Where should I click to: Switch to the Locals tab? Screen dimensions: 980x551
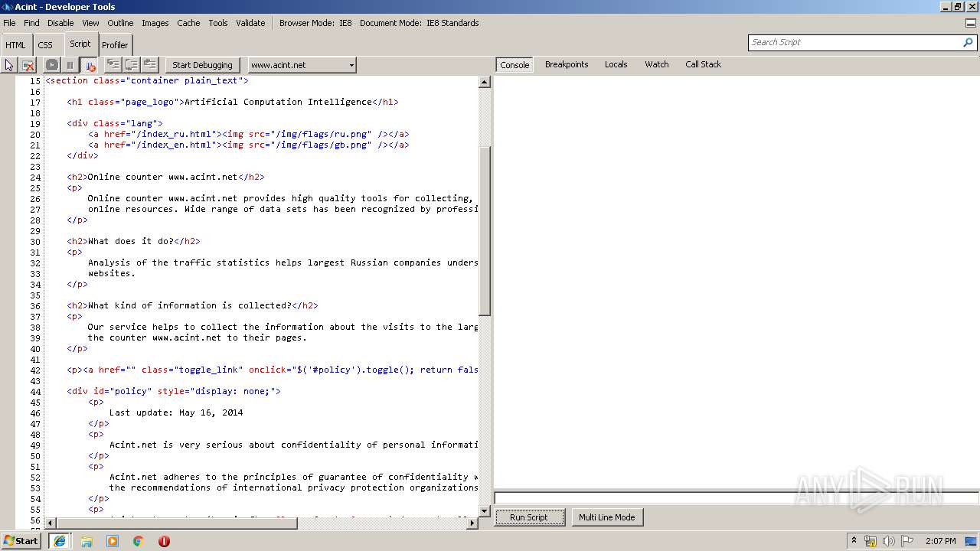(x=616, y=64)
